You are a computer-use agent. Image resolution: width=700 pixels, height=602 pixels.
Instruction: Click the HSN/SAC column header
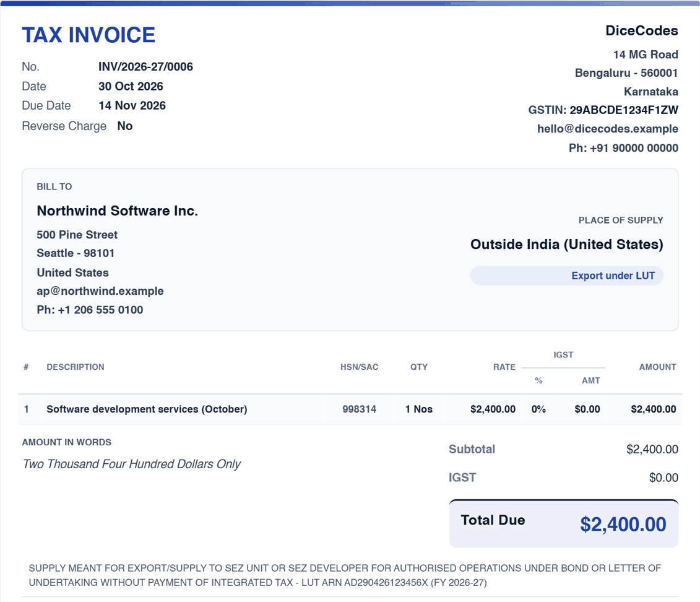click(x=360, y=367)
